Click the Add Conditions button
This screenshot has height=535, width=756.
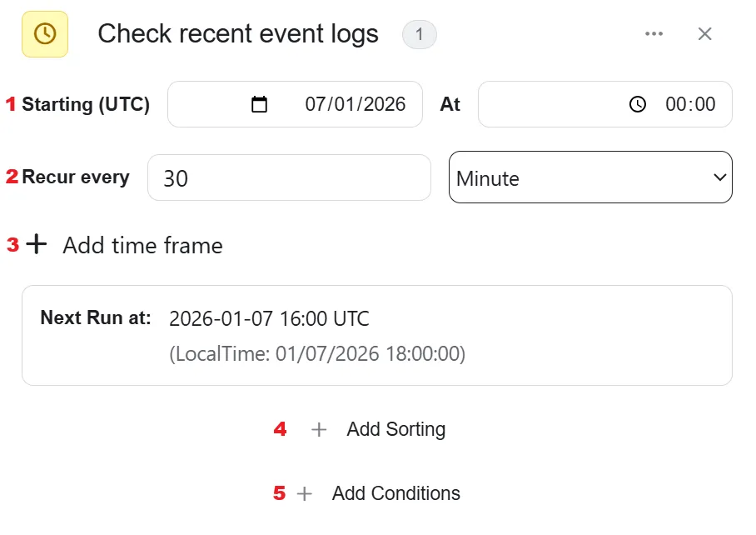[379, 493]
